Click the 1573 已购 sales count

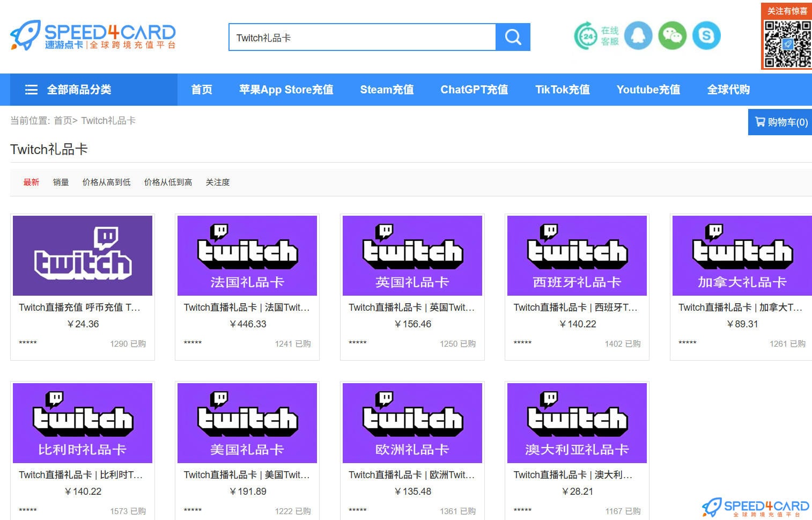(128, 511)
